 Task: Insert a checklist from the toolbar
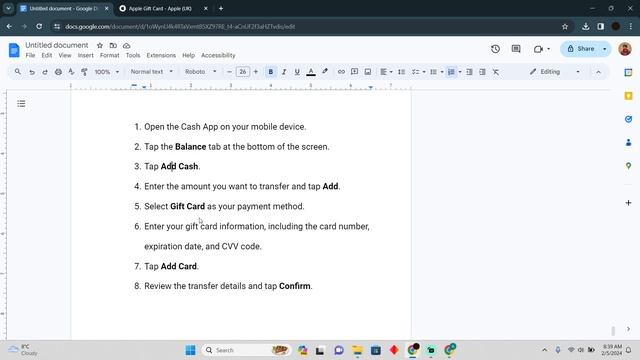[x=416, y=72]
